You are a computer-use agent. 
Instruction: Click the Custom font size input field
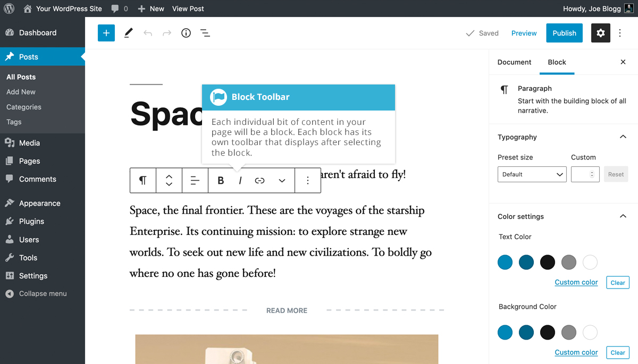coord(582,174)
